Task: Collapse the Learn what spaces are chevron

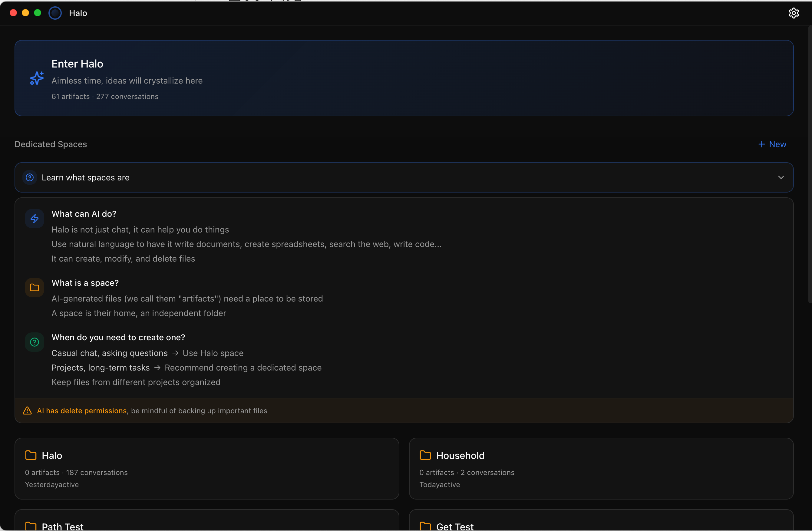Action: pyautogui.click(x=781, y=177)
